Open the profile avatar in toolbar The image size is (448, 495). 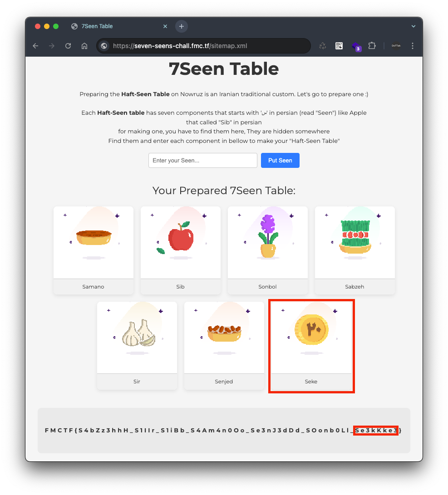click(x=396, y=46)
